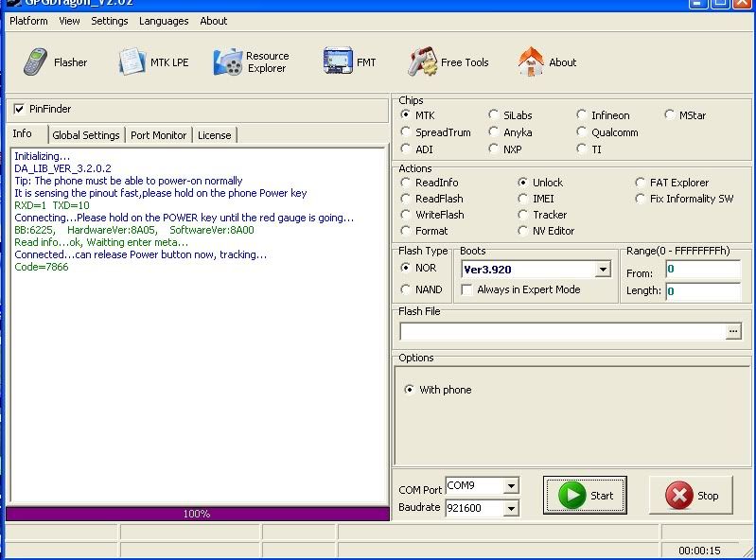Viewport: 756px width, 560px height.
Task: Open the Flasher tool icon
Action: [x=35, y=62]
